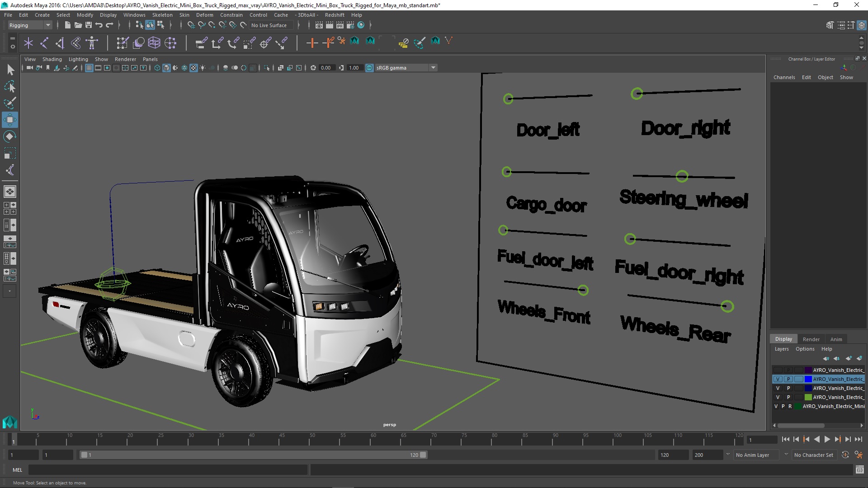Go to start of playback range

[785, 439]
